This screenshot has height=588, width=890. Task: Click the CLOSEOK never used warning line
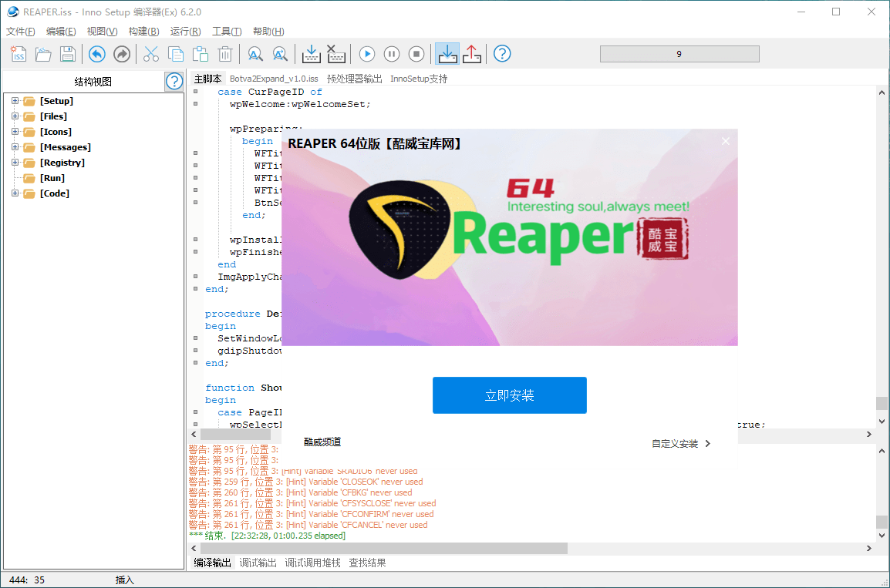click(x=306, y=482)
